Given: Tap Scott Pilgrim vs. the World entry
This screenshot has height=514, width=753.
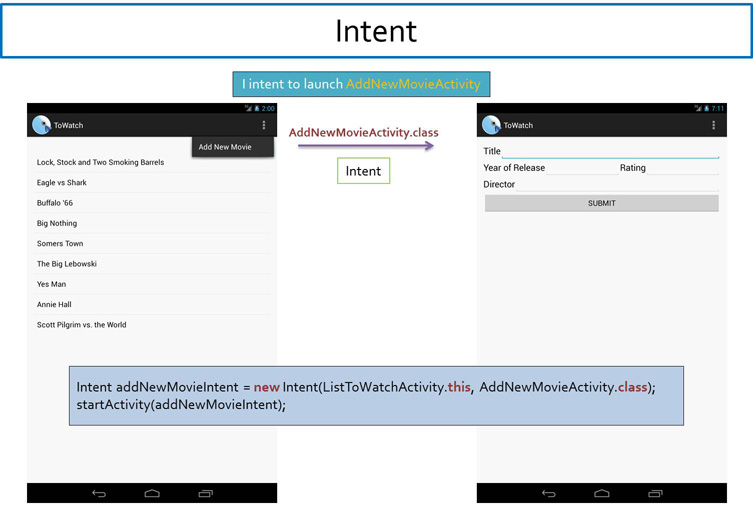Looking at the screenshot, I should click(x=82, y=325).
